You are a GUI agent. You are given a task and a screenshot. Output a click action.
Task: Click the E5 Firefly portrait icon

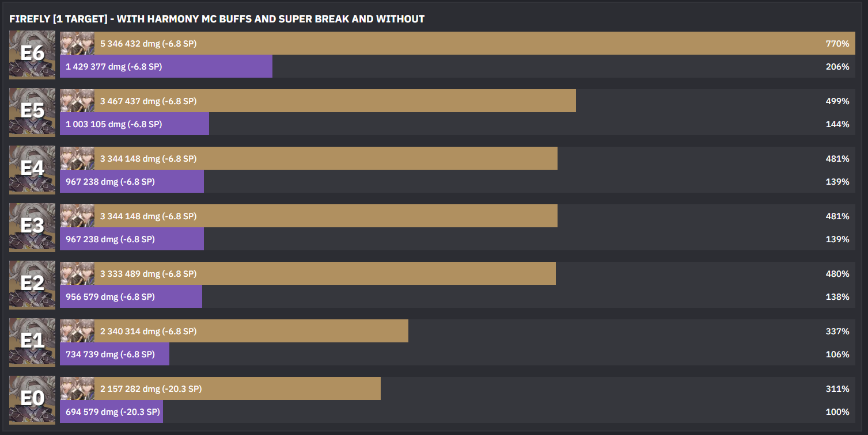click(32, 112)
